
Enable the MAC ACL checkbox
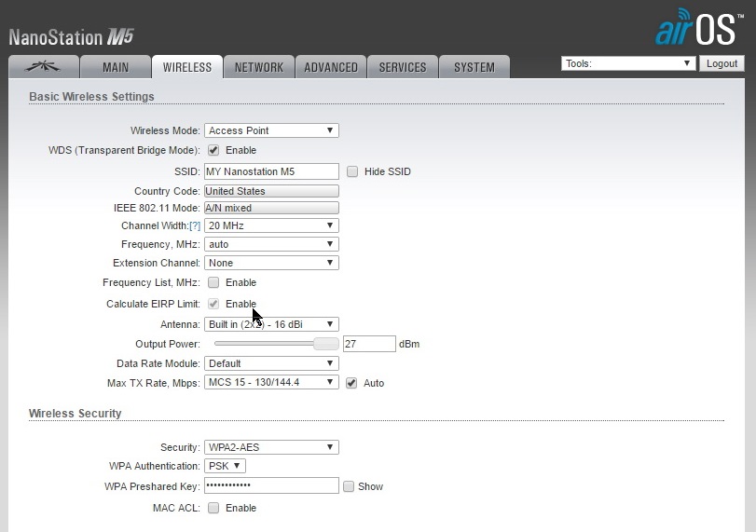(x=213, y=508)
